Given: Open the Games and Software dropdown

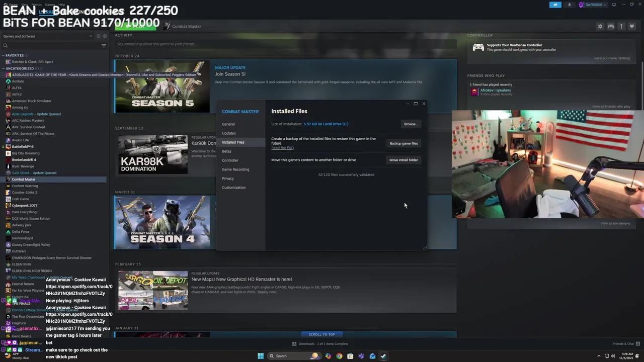Looking at the screenshot, I should 48,36.
